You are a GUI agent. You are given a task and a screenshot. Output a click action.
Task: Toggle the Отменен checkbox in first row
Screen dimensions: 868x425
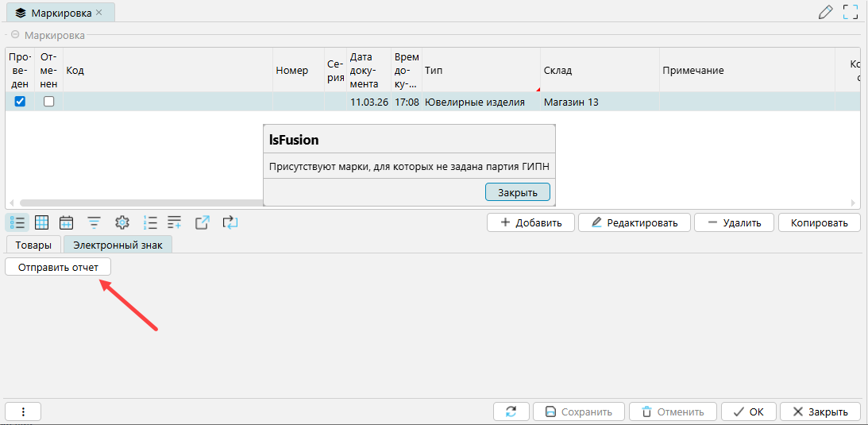click(48, 102)
